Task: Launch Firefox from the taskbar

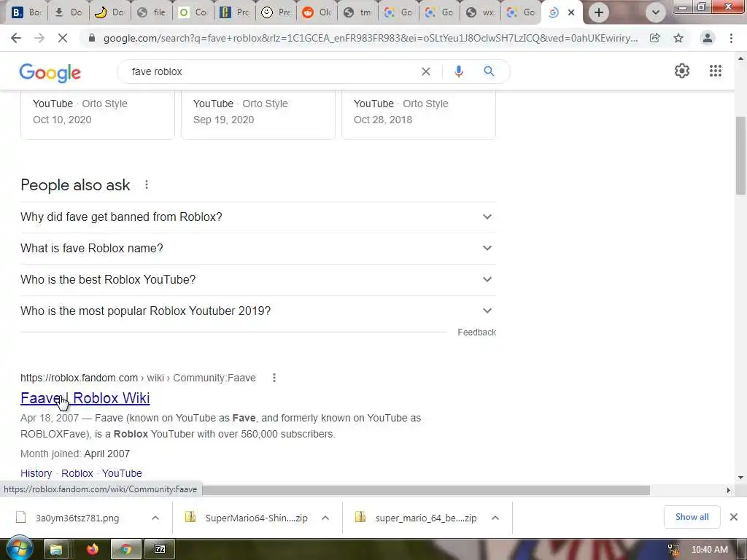Action: point(93,550)
